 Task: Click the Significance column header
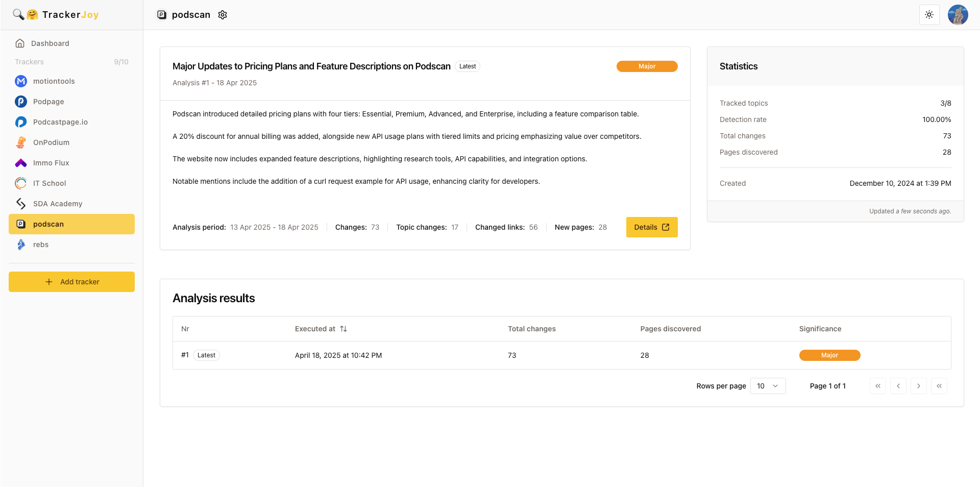[x=820, y=329]
